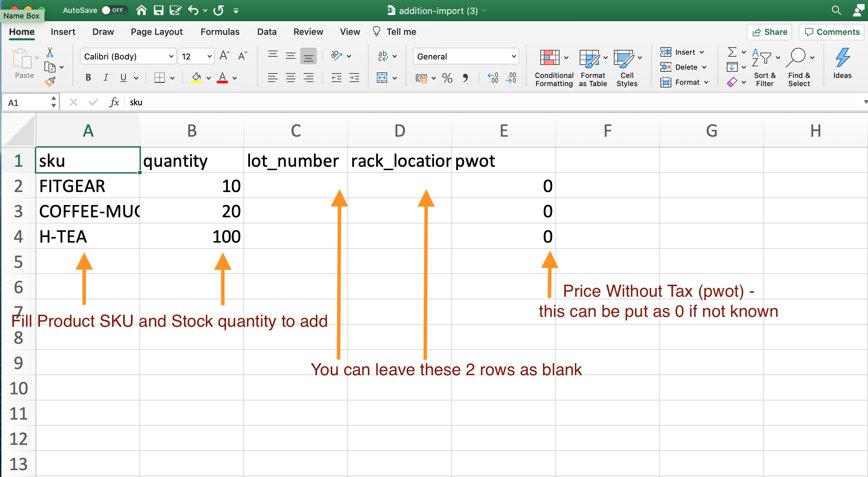This screenshot has width=868, height=477.
Task: Click the Format Painter brush icon
Action: tap(50, 82)
